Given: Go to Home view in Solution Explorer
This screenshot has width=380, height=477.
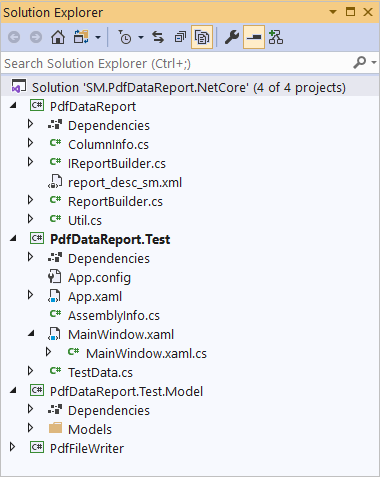Looking at the screenshot, I should tap(58, 37).
